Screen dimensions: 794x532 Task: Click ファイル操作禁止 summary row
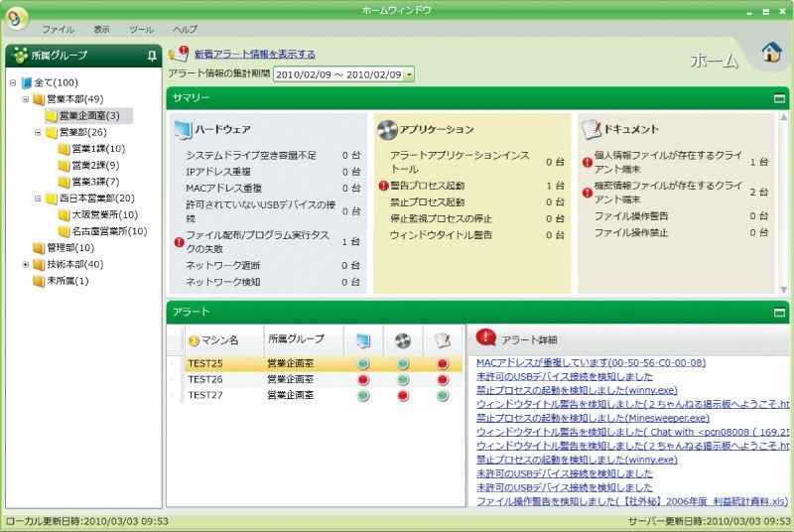pyautogui.click(x=681, y=232)
